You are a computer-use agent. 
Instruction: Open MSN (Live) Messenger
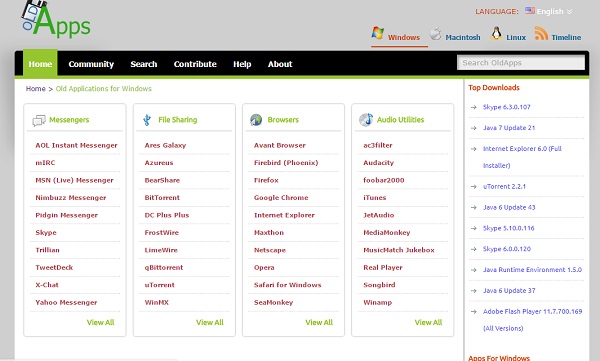point(74,180)
